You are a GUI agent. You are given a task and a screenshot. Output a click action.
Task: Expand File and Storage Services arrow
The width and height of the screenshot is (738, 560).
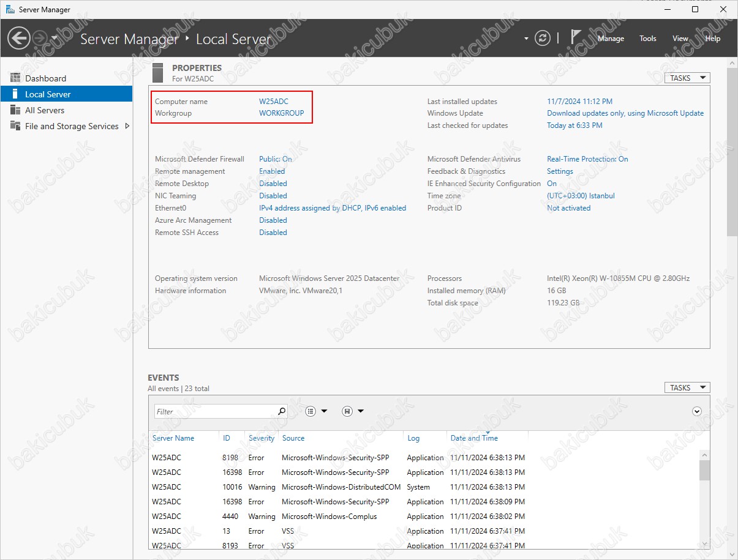point(127,126)
